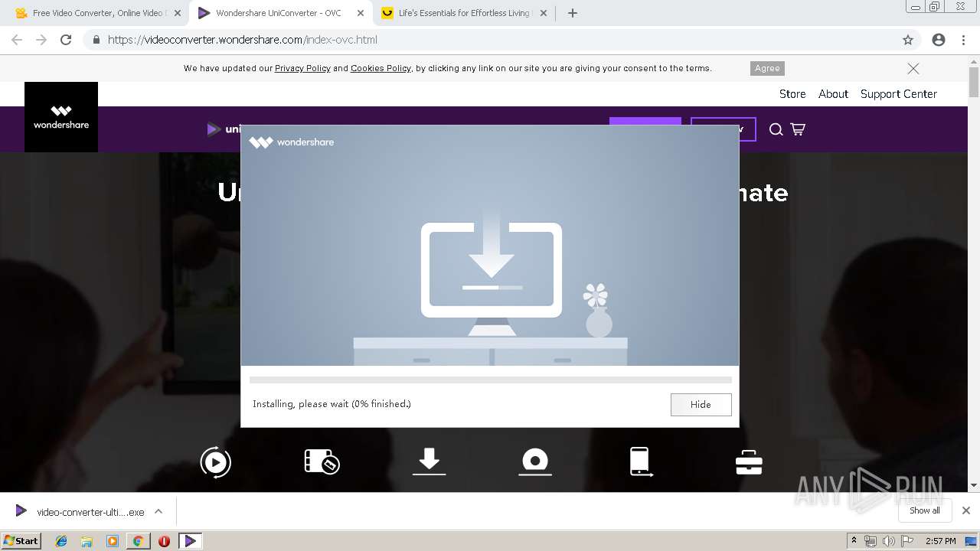Image resolution: width=980 pixels, height=551 pixels.
Task: Open the convert video feature icon
Action: tap(216, 462)
